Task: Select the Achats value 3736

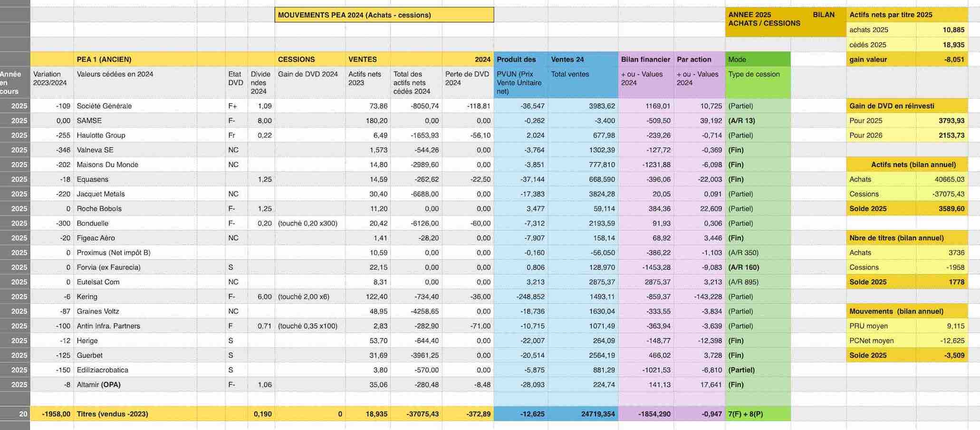Action: pyautogui.click(x=942, y=253)
